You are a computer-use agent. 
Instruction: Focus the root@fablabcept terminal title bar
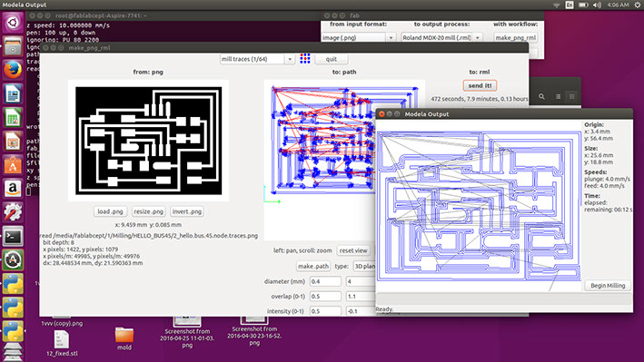click(173, 15)
